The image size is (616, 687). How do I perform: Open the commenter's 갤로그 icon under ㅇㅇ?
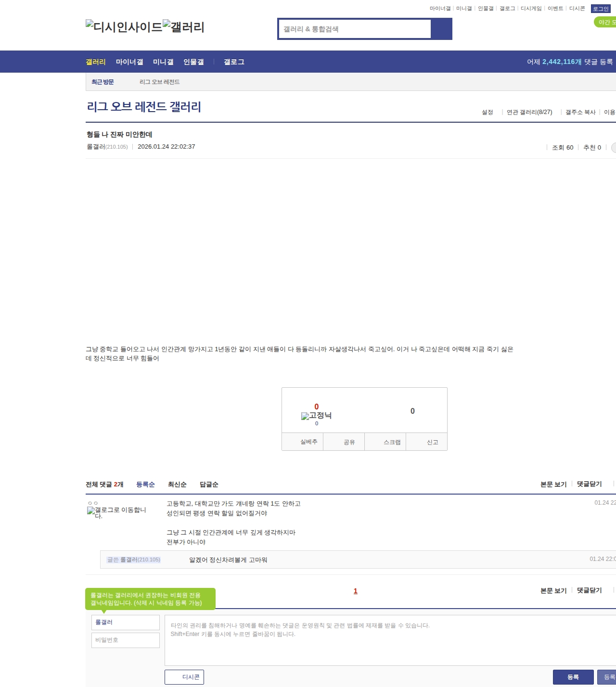[116, 512]
